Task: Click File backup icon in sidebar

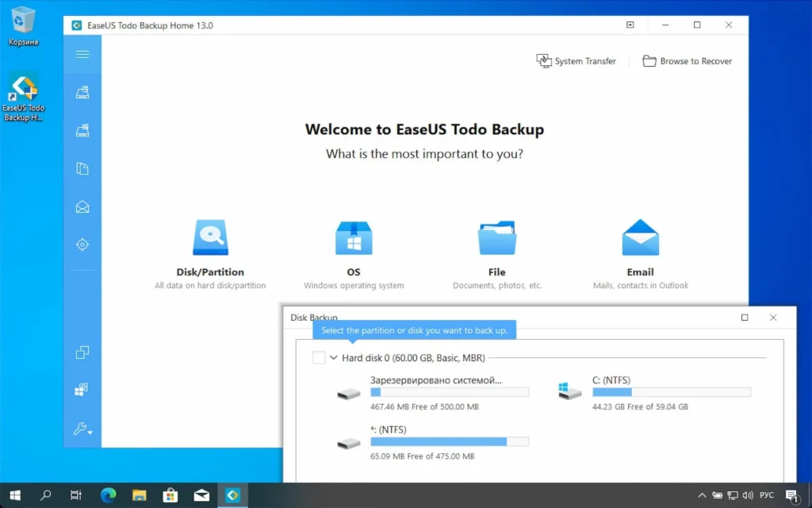Action: (82, 168)
